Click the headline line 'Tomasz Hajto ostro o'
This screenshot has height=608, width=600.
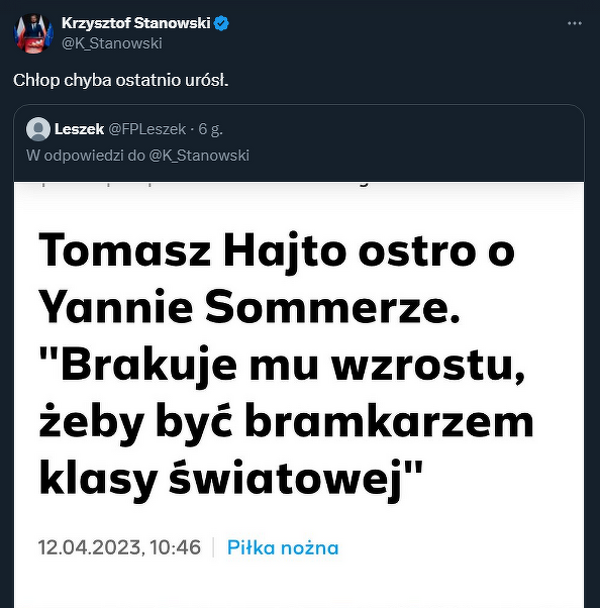(x=275, y=252)
